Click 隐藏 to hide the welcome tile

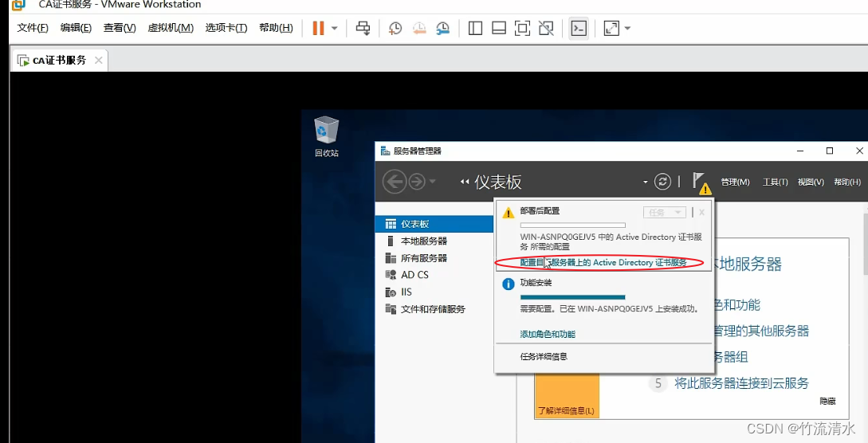click(827, 402)
